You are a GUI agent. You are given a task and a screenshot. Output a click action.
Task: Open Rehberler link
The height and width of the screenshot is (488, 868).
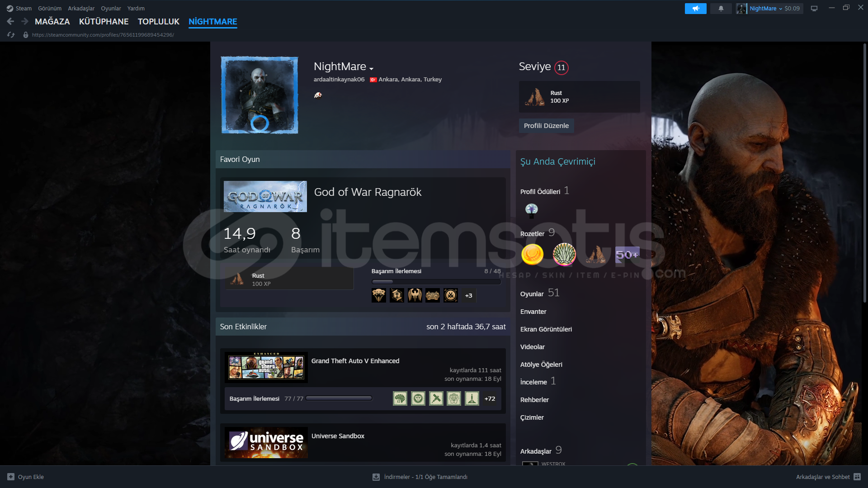click(x=534, y=400)
